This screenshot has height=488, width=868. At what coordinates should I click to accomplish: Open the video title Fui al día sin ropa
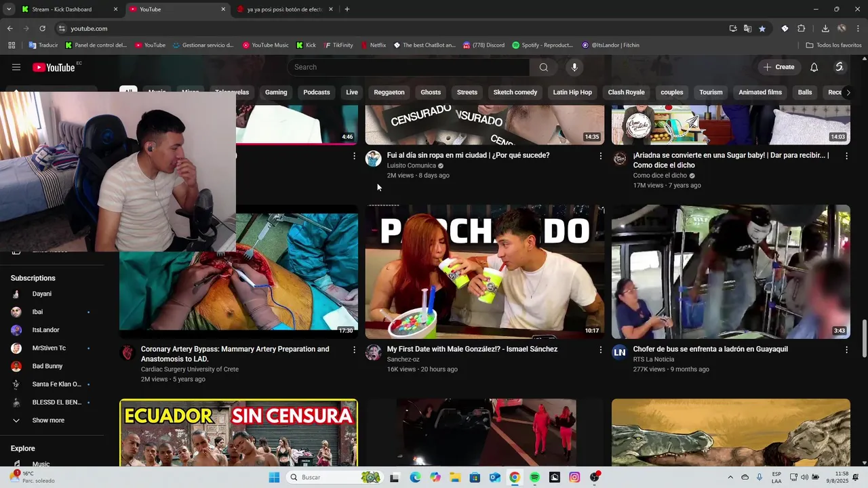[468, 155]
